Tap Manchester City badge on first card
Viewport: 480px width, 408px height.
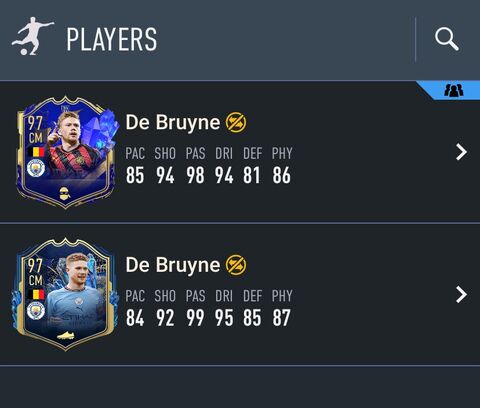[36, 168]
